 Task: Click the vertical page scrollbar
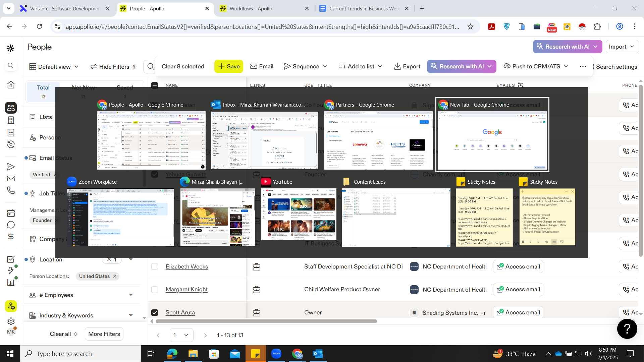(x=641, y=171)
